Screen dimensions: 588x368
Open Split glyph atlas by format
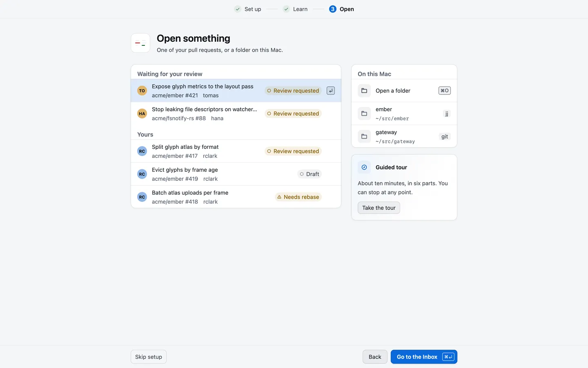coord(236,151)
